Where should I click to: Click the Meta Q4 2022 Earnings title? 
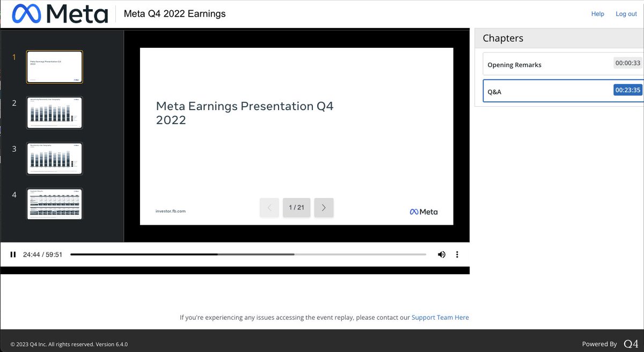pyautogui.click(x=174, y=14)
